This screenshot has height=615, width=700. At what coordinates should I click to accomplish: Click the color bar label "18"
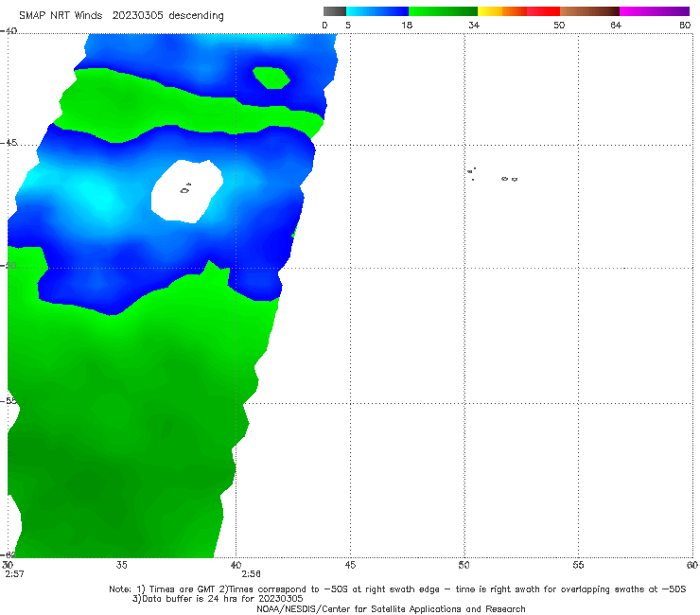(407, 26)
